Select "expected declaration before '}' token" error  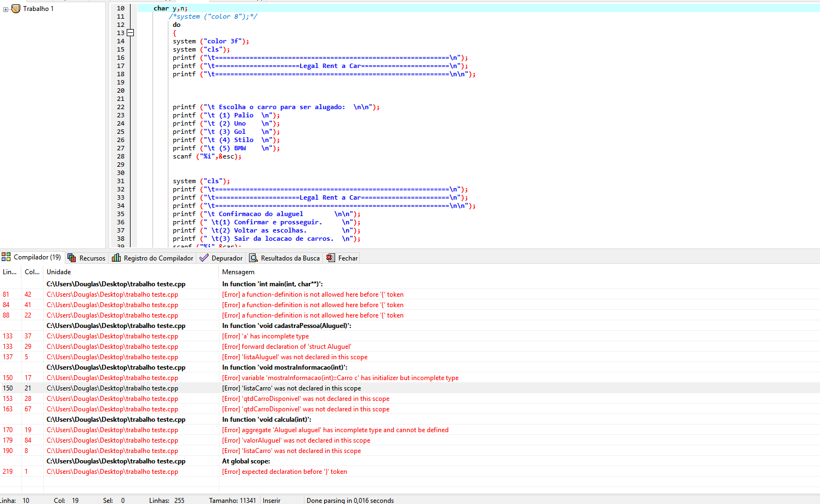(x=410, y=472)
